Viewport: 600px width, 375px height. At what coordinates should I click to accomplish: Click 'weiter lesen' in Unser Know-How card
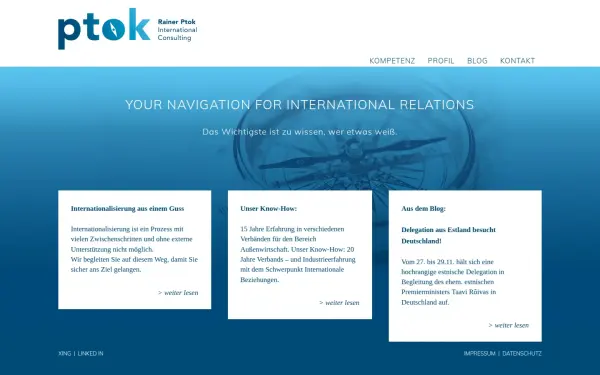[339, 303]
